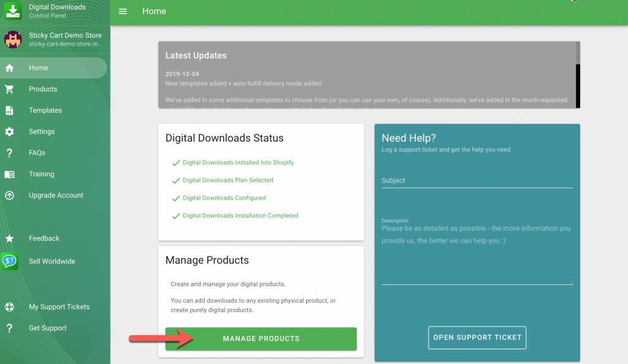This screenshot has height=364, width=628.
Task: Open the Products menu item
Action: [55, 89]
